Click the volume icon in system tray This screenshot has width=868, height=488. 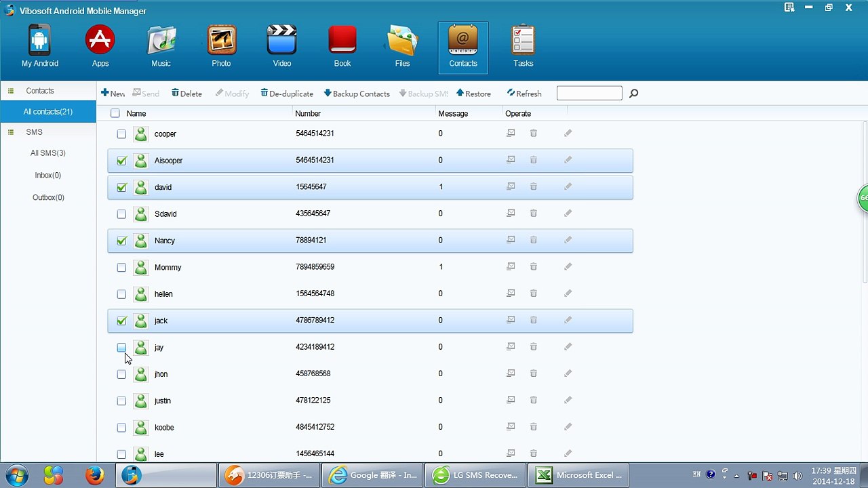coord(797,475)
